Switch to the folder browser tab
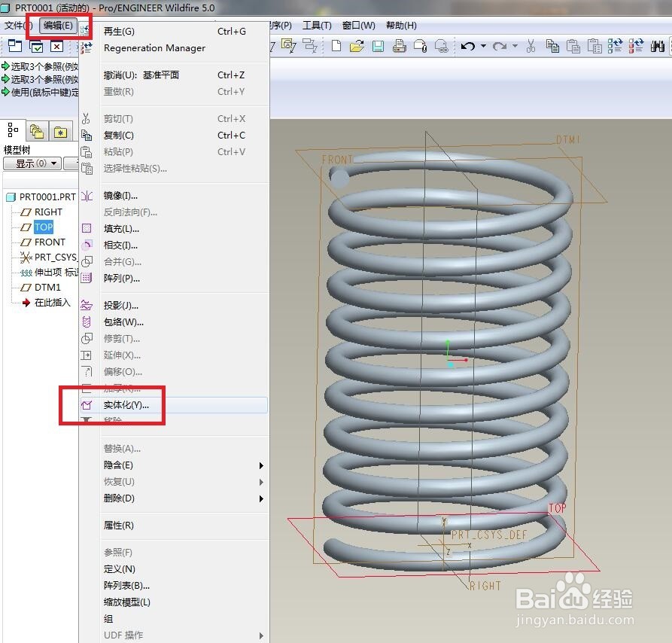672x643 pixels. tap(37, 132)
